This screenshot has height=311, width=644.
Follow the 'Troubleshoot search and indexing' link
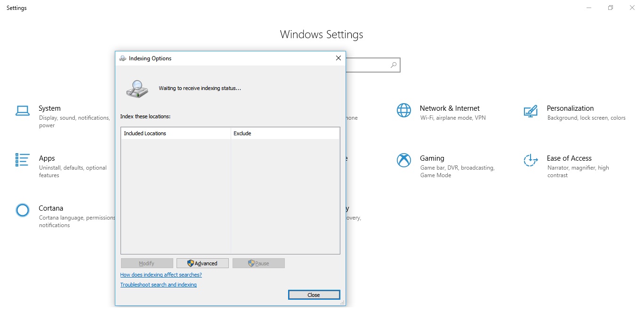[x=159, y=285]
